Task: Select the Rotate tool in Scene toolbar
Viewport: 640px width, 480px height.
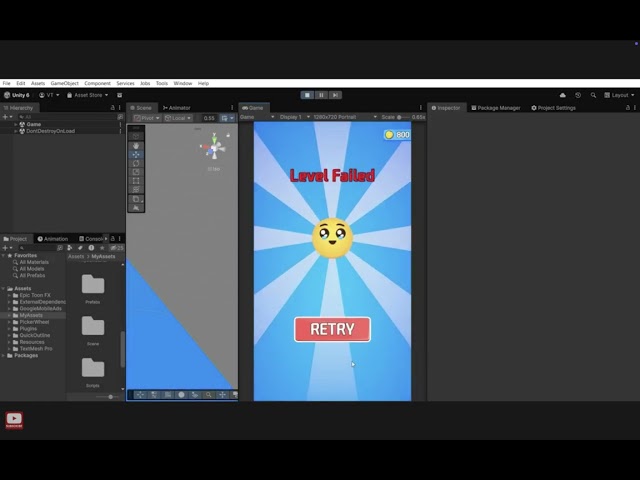Action: click(x=136, y=163)
